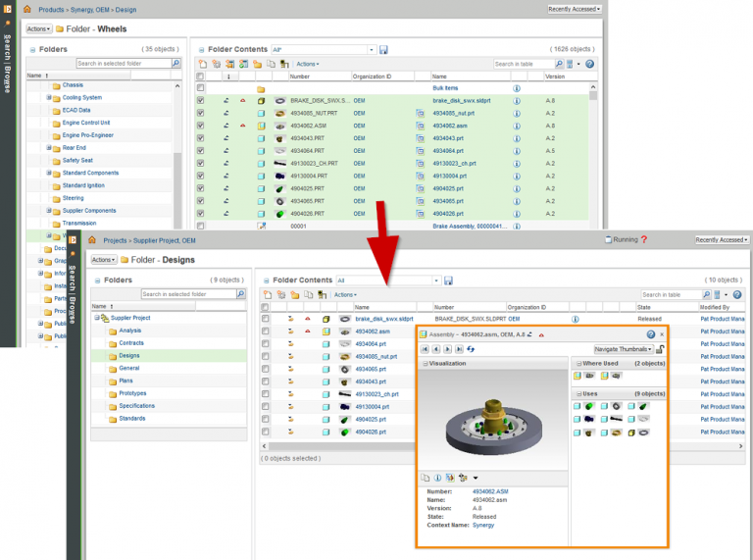Open the Synergy context name link
Screen dimensions: 753x560
pos(483,525)
